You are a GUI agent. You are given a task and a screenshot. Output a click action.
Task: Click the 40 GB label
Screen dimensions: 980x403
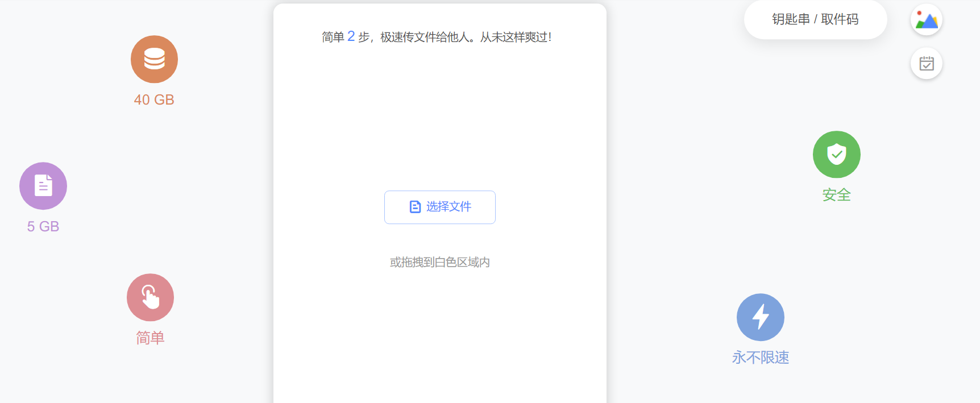[154, 100]
